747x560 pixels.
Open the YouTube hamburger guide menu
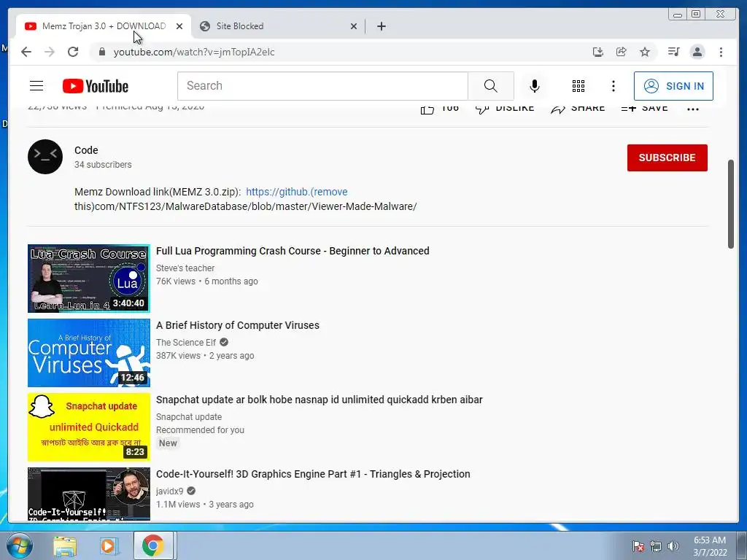point(36,86)
